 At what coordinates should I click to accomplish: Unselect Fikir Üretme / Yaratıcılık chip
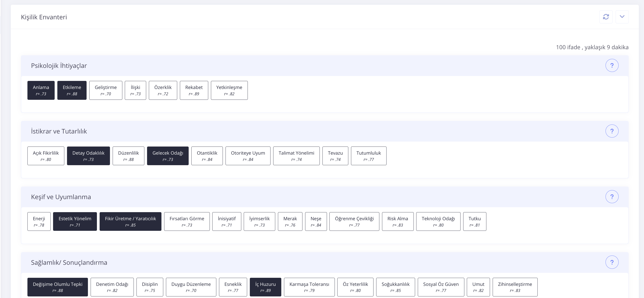(130, 222)
